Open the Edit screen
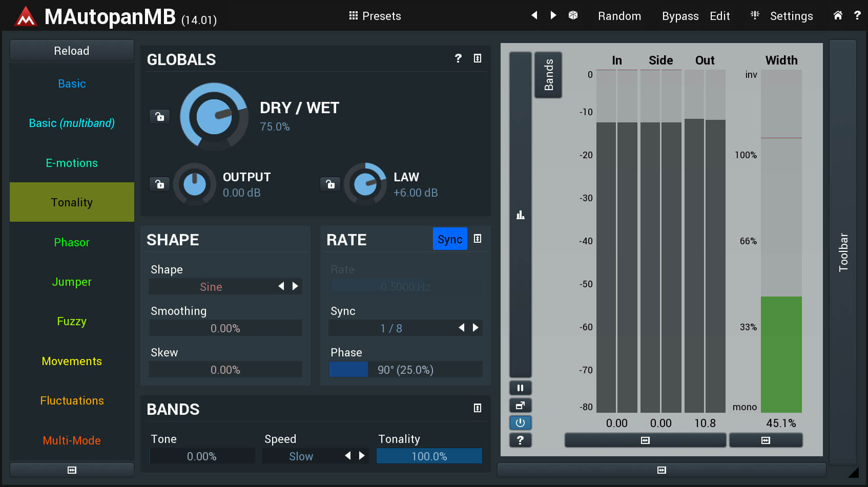Image resolution: width=868 pixels, height=487 pixels. [x=719, y=16]
